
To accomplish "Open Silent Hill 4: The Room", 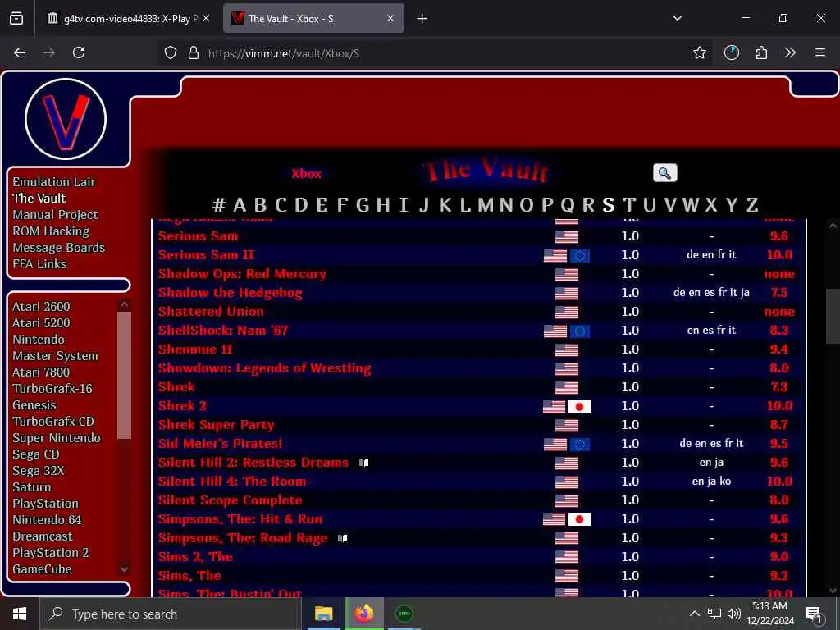I will coord(232,482).
